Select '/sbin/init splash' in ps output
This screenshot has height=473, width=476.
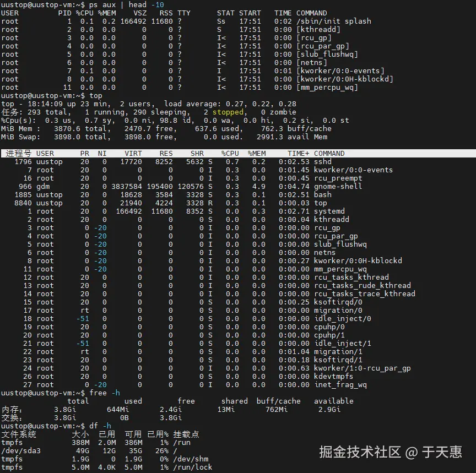[334, 21]
